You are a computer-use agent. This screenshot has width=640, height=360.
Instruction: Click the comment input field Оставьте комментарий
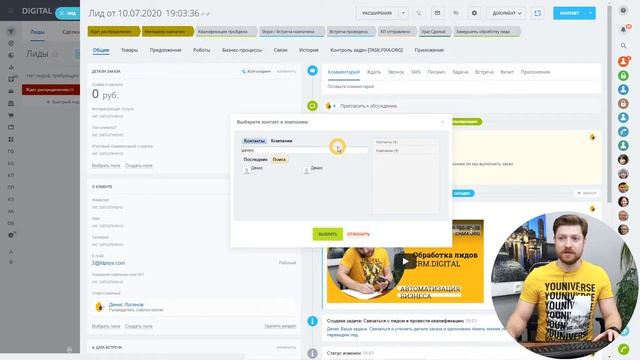(463, 87)
